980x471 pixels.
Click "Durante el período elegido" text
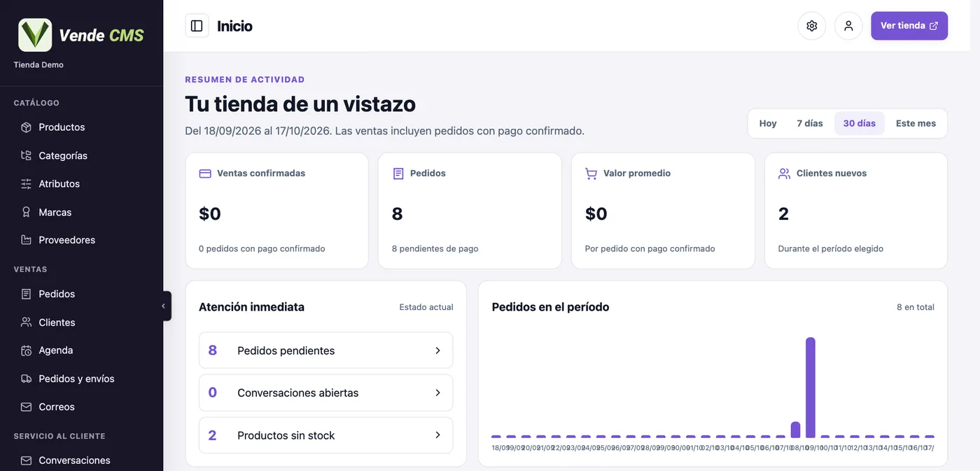point(831,248)
